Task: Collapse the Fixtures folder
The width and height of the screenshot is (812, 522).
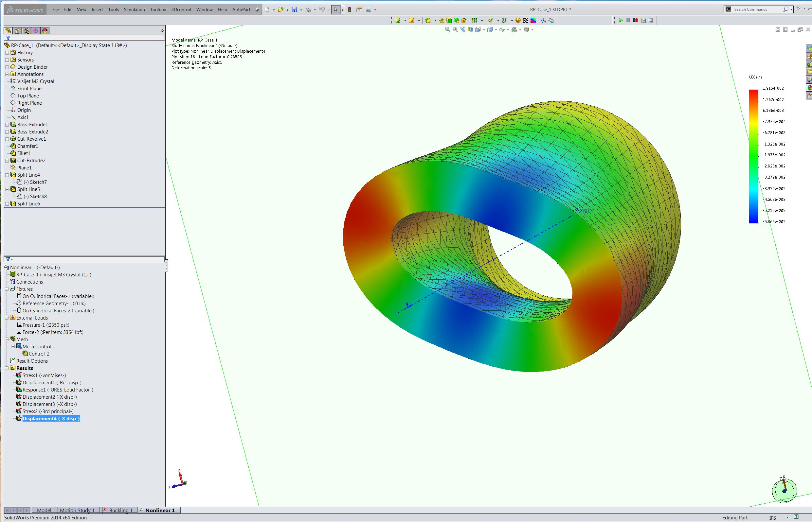Action: point(7,289)
